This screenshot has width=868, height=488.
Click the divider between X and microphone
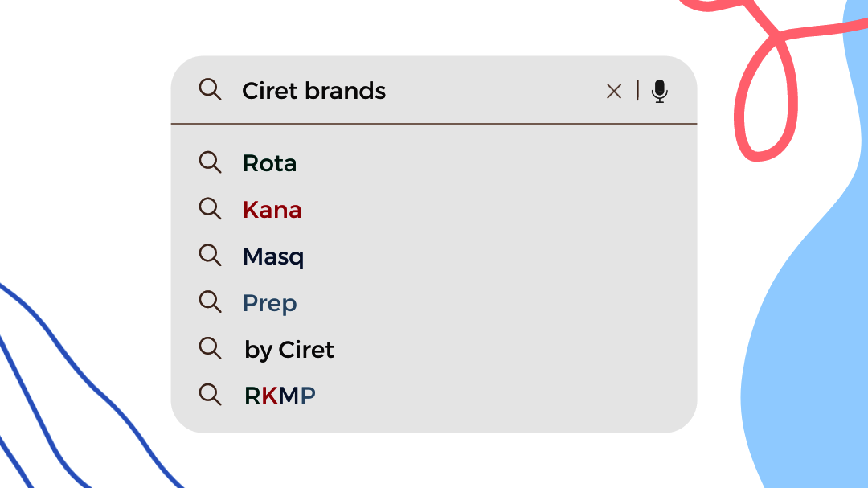[x=637, y=90]
